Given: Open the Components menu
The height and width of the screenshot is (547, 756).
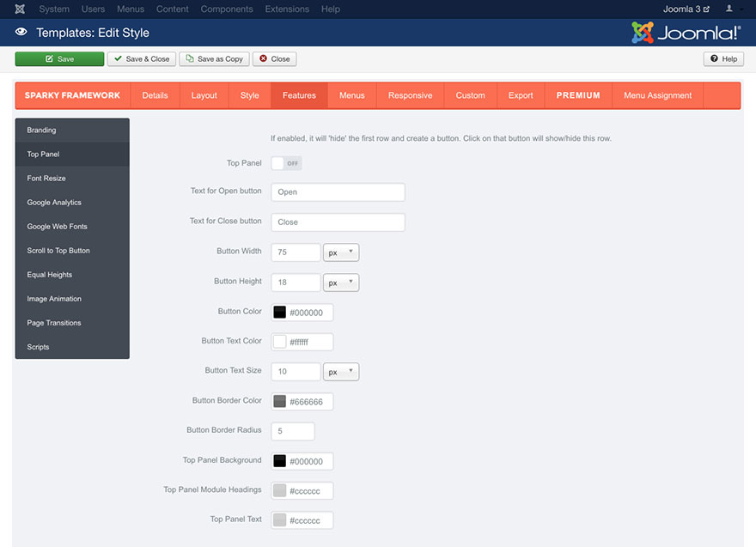Looking at the screenshot, I should coord(227,9).
